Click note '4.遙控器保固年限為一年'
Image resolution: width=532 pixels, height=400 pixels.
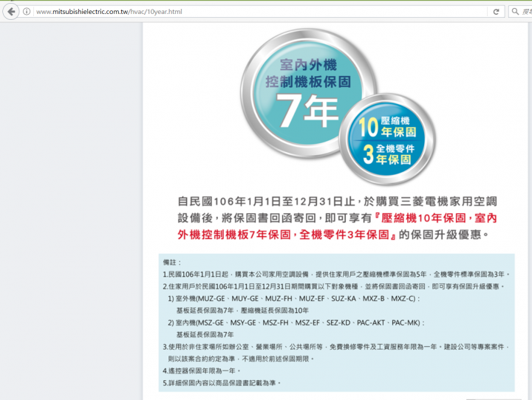pos(202,370)
